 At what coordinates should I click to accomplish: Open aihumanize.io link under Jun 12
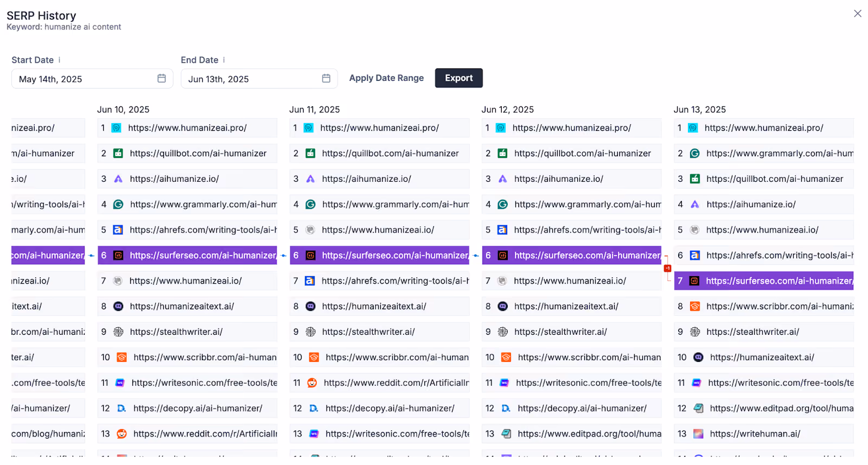pyautogui.click(x=558, y=179)
